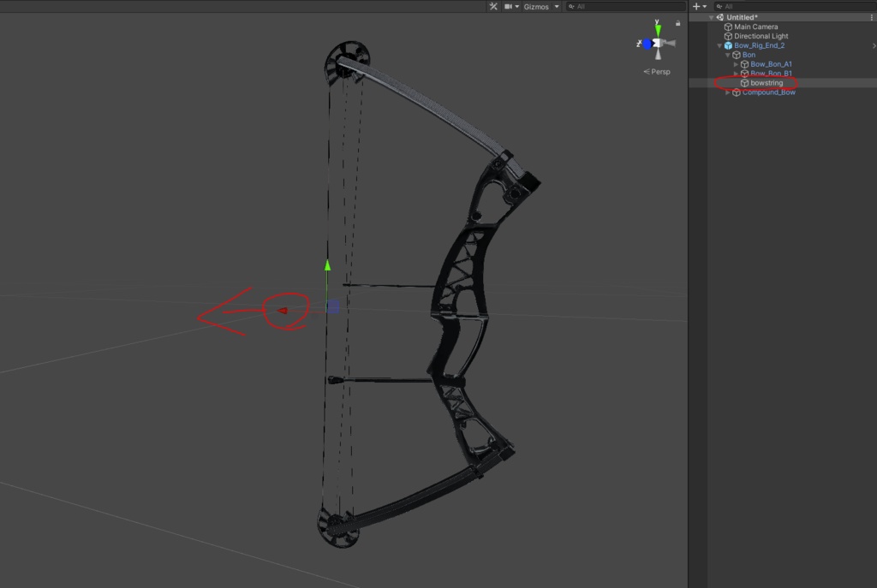
Task: Expand the Bow_Bon_A1 tree item
Action: [x=735, y=64]
